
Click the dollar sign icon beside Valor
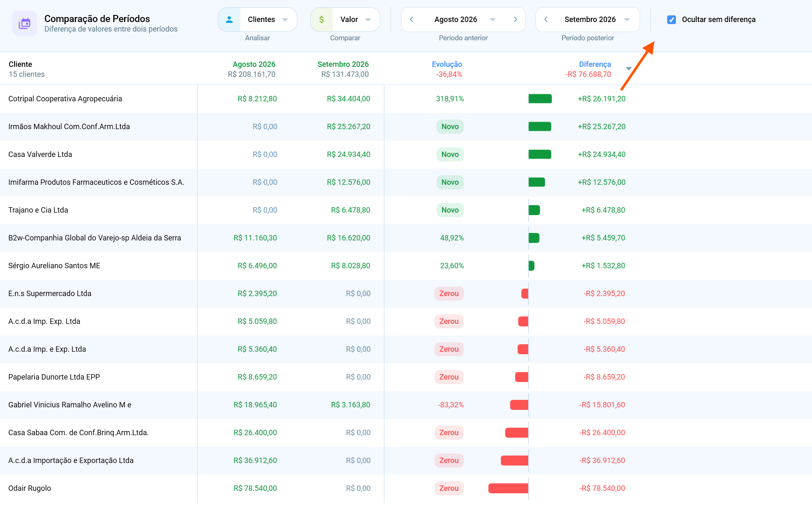pyautogui.click(x=322, y=20)
